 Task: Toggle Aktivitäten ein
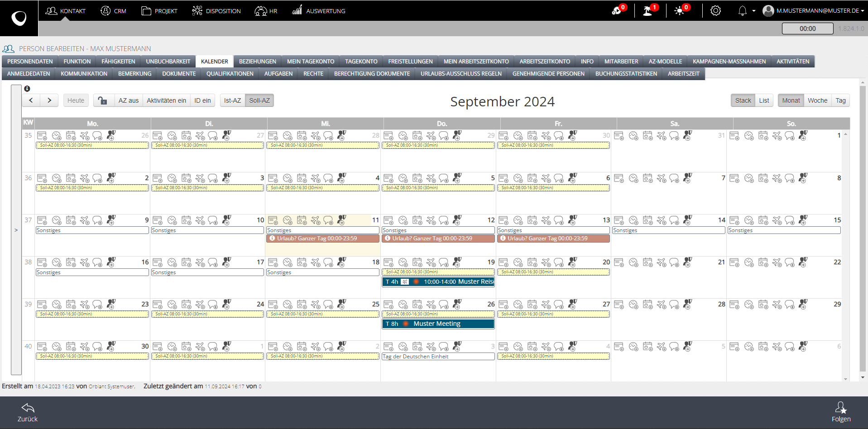tap(166, 100)
